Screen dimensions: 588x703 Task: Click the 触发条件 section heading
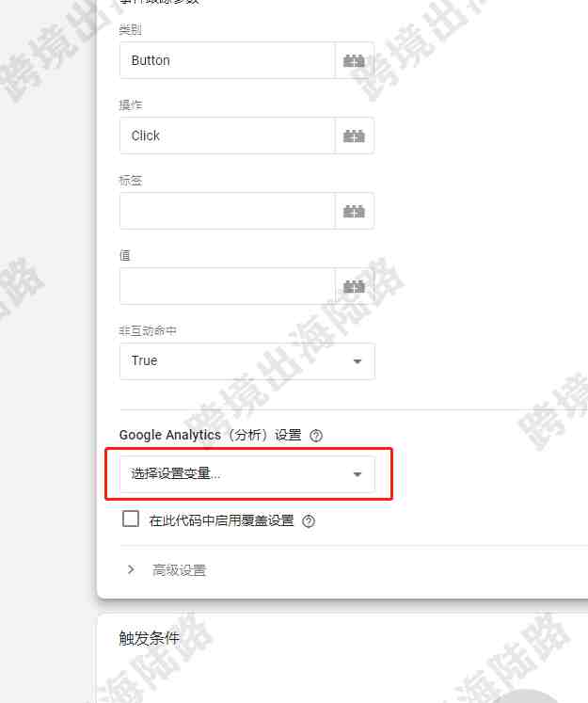(150, 638)
